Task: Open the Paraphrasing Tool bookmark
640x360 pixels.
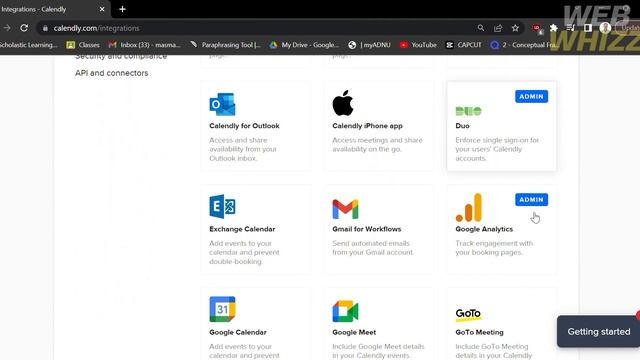Action: pyautogui.click(x=226, y=45)
